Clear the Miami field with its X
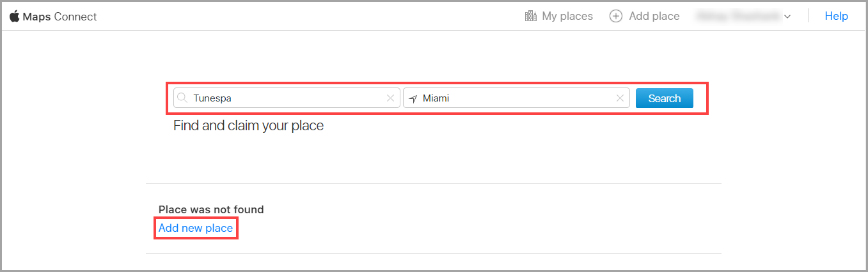Screen dimensions: 868x272 pyautogui.click(x=620, y=98)
